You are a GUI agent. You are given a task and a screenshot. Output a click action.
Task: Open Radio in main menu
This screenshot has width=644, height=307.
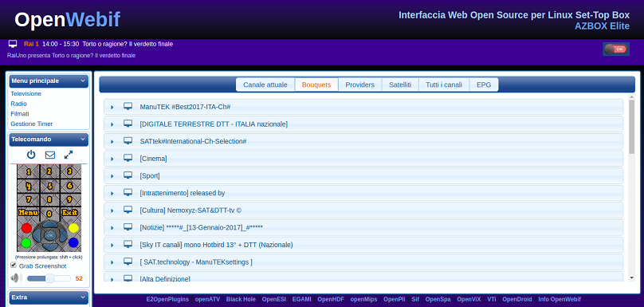tap(18, 104)
